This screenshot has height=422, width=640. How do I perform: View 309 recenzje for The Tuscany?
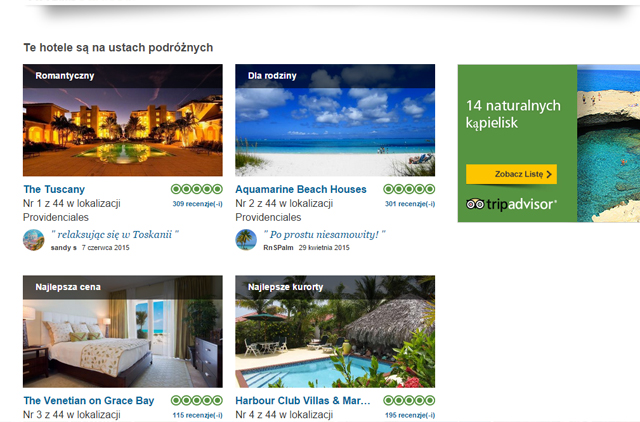click(x=198, y=204)
